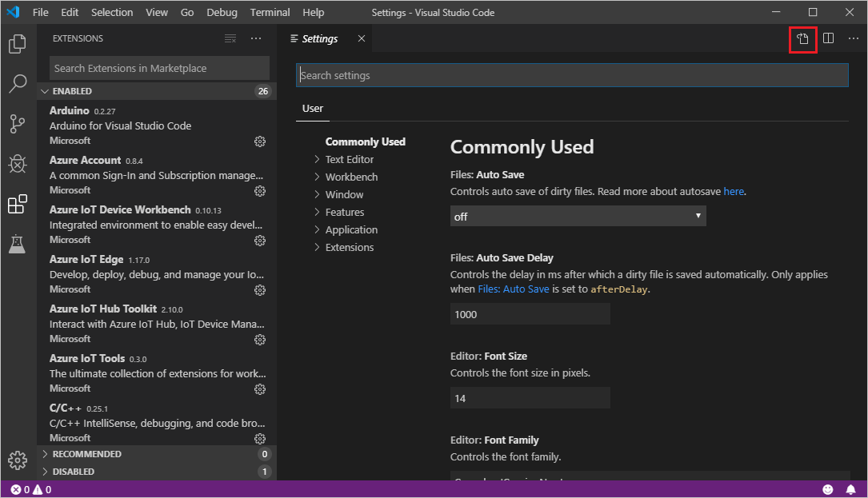Screen dimensions: 868x498
Task: Open the Debug view icon
Action: pyautogui.click(x=17, y=165)
